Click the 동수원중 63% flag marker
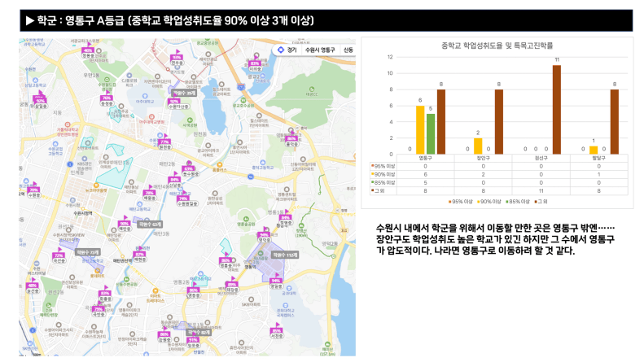The width and height of the screenshot is (644, 362). pos(190,170)
